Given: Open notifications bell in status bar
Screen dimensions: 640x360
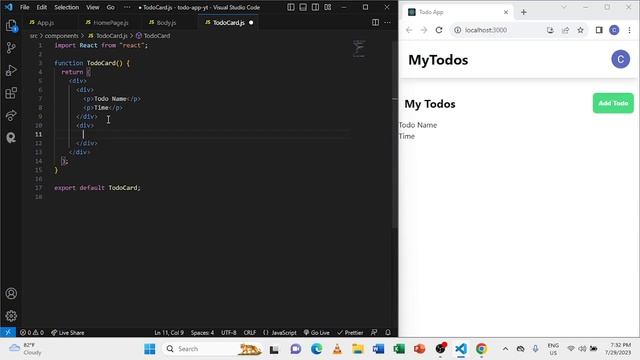Looking at the screenshot, I should (388, 332).
